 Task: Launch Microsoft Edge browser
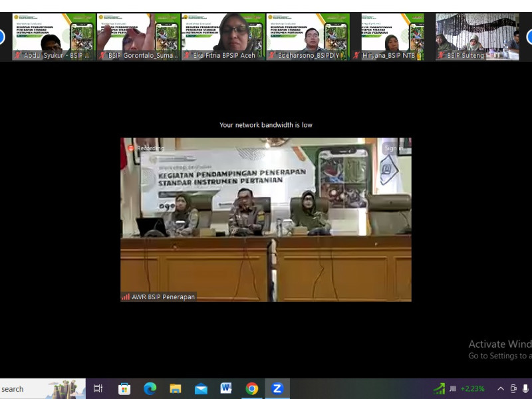click(150, 388)
